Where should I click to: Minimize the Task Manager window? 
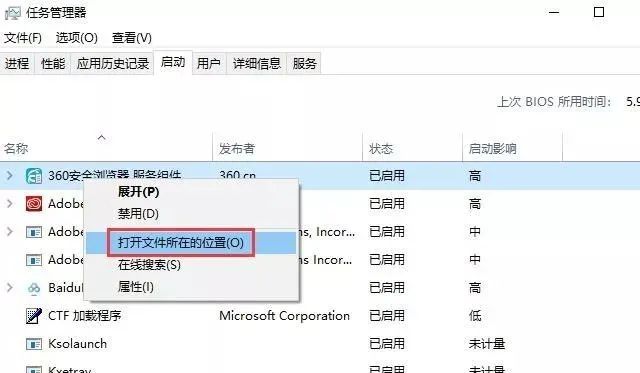[554, 12]
